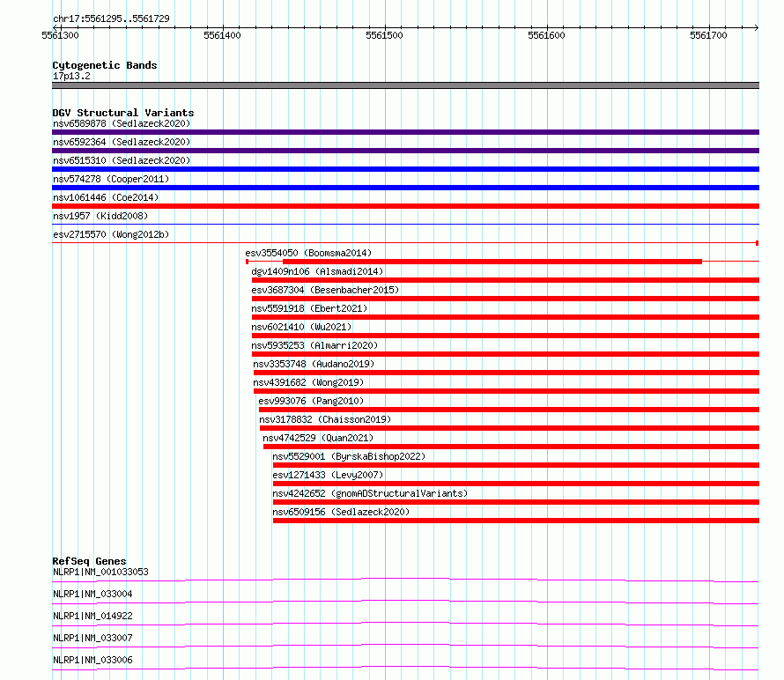Image resolution: width=784 pixels, height=680 pixels.
Task: Select the nsv5529001 (ByrskaBishop2022) label
Action: [349, 456]
